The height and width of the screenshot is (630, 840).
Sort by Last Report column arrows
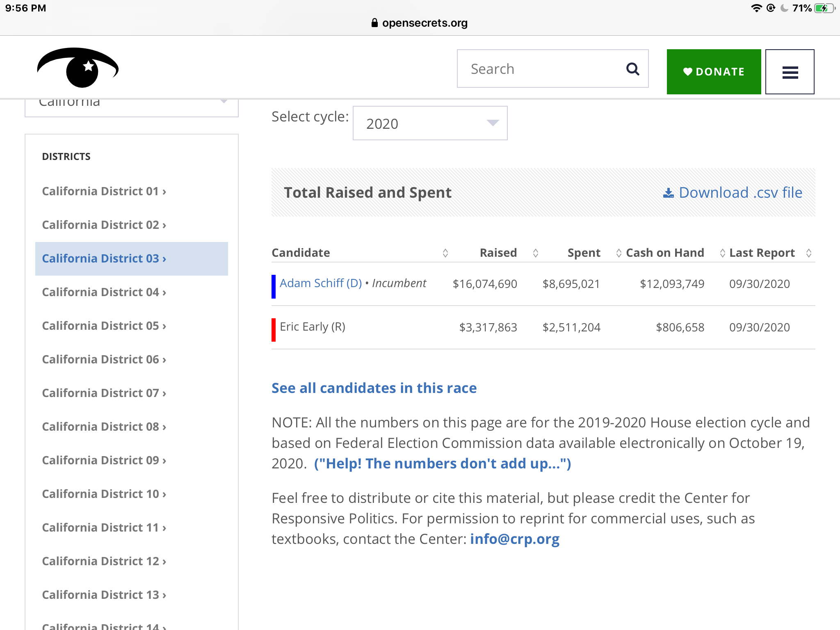click(808, 253)
